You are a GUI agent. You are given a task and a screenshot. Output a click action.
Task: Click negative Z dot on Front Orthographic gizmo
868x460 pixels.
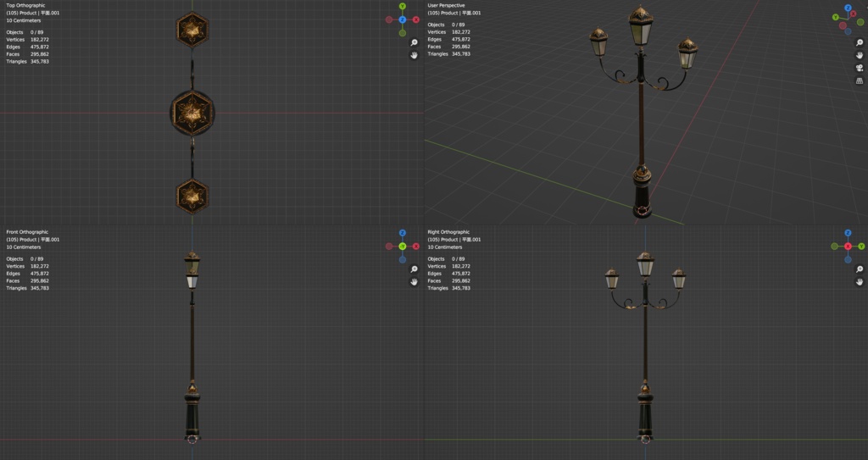click(403, 259)
